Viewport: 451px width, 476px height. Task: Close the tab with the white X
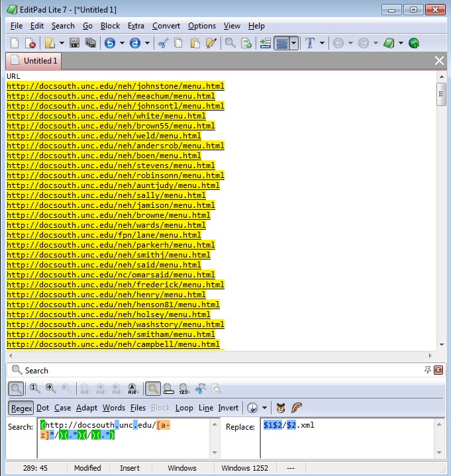click(x=439, y=61)
